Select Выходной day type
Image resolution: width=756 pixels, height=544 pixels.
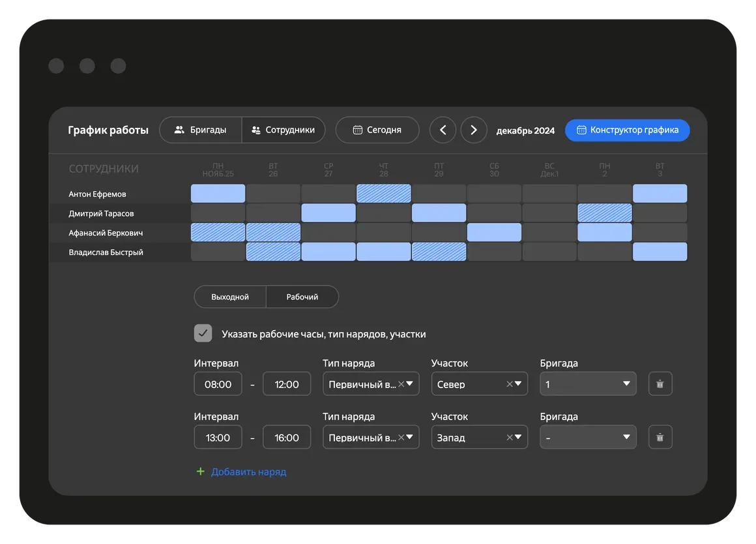[230, 297]
